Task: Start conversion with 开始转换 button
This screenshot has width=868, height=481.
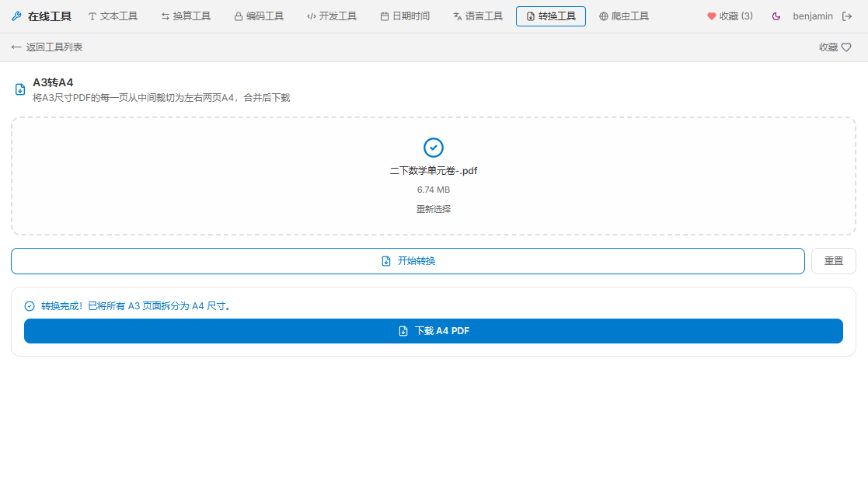Action: coord(408,260)
